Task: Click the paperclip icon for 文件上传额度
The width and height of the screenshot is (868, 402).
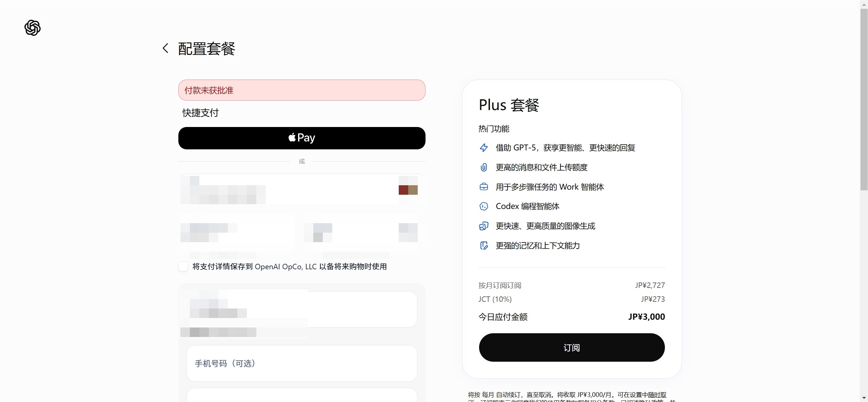Action: coord(484,167)
